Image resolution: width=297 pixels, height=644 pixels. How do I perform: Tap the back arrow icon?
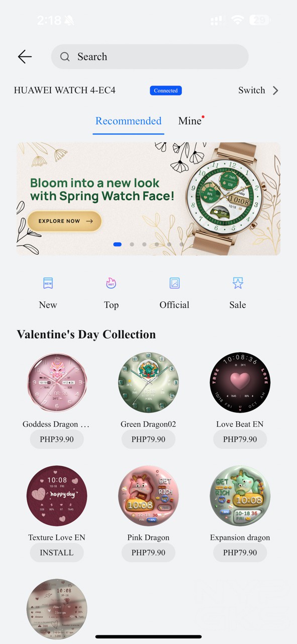[x=25, y=57]
